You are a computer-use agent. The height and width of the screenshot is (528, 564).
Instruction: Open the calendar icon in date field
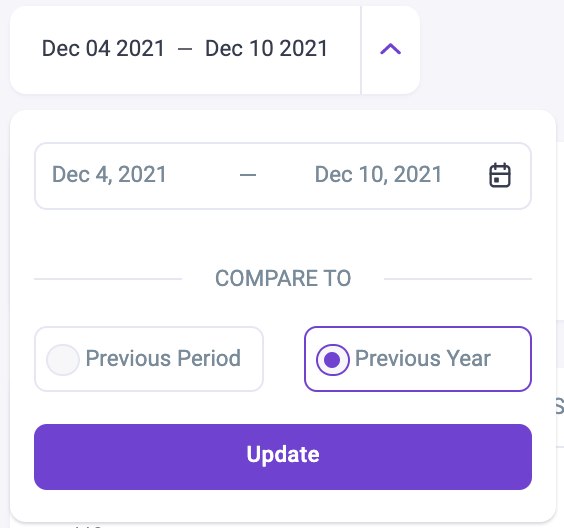(x=500, y=175)
